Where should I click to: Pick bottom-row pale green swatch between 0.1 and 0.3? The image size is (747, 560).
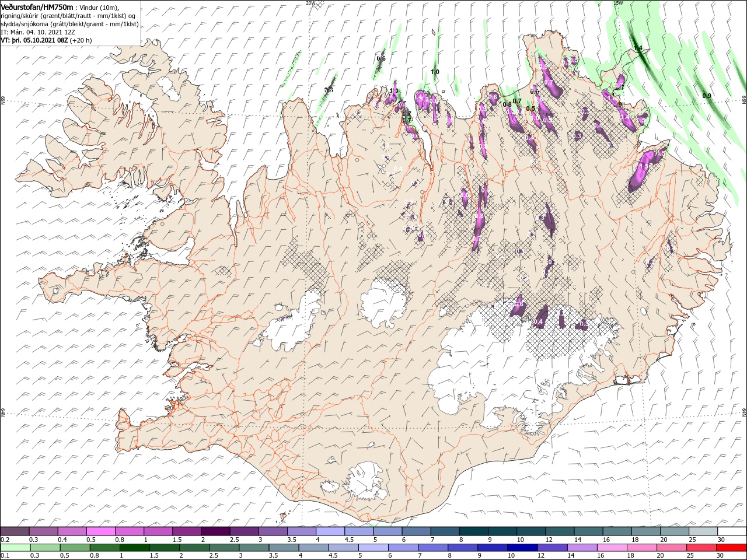point(16,548)
